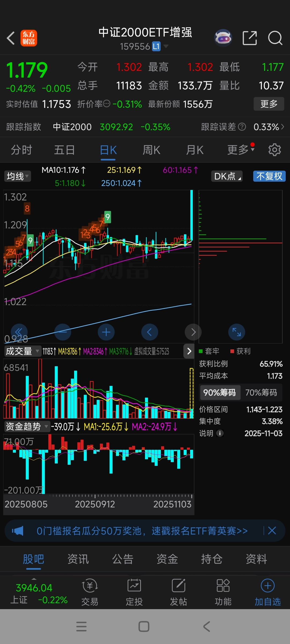Jump to earliest with double-left arrow

[19, 332]
